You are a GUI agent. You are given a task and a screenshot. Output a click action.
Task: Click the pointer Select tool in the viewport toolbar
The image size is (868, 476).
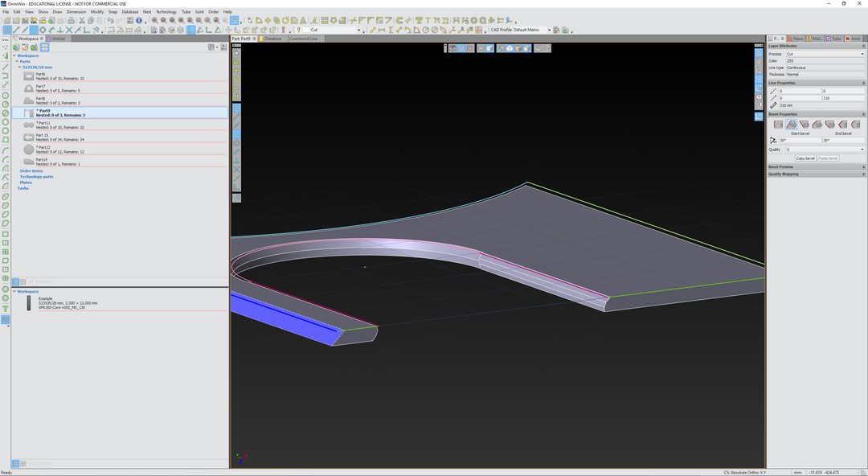[237, 52]
